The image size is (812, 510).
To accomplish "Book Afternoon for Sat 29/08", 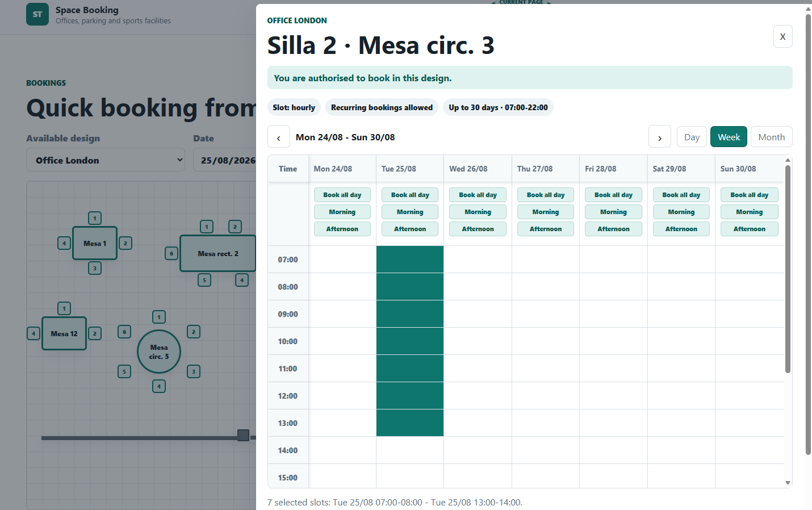I will coord(681,229).
